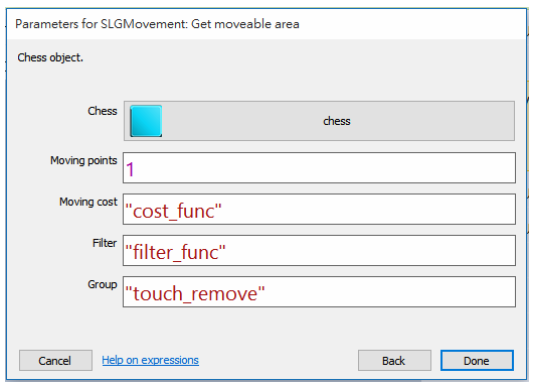Go to previous step with Back

pos(394,360)
